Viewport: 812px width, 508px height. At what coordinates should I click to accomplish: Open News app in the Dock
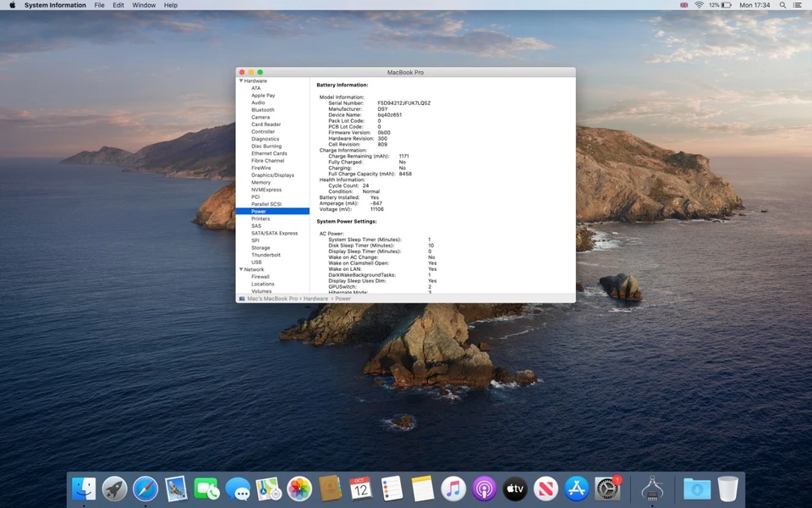click(546, 489)
